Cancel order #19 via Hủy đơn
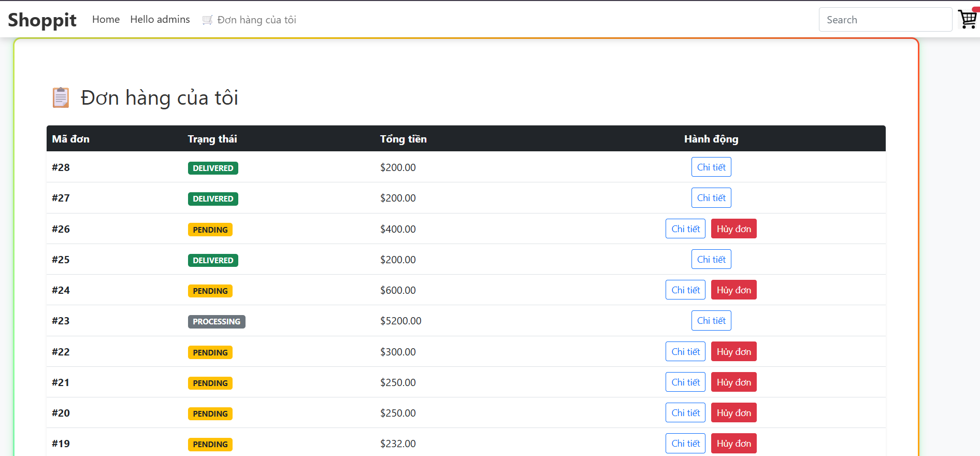Screen dimensions: 980x456 (x=733, y=444)
